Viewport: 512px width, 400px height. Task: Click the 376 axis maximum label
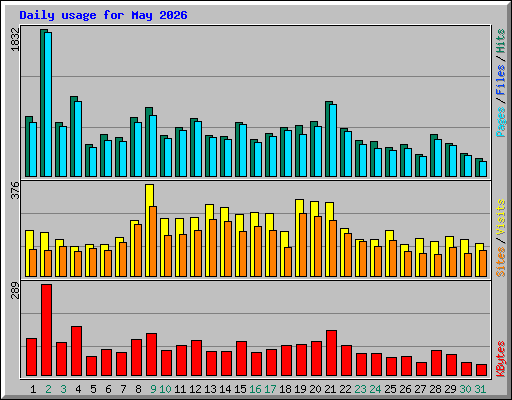(x=15, y=190)
